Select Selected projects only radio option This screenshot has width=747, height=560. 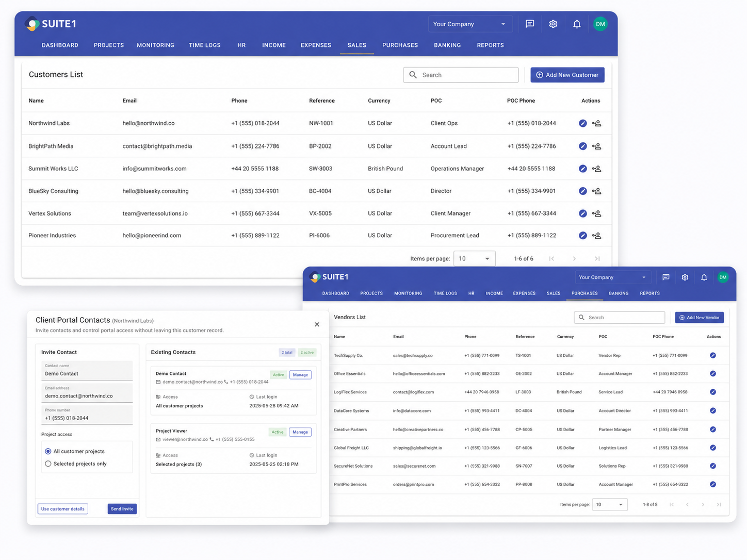pos(48,464)
